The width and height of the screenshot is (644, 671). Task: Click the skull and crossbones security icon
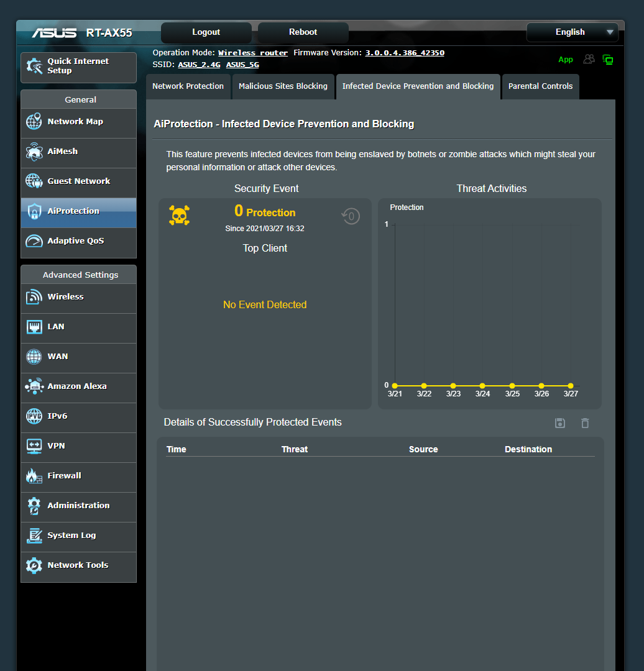(x=180, y=215)
